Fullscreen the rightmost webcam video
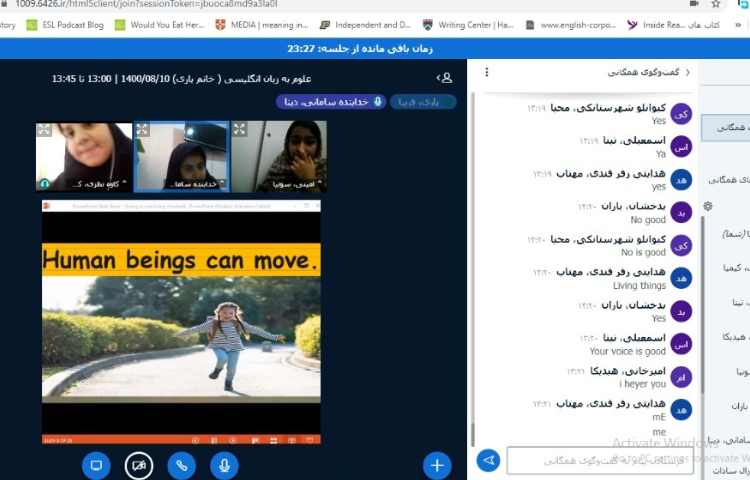The image size is (750, 480). (x=239, y=129)
